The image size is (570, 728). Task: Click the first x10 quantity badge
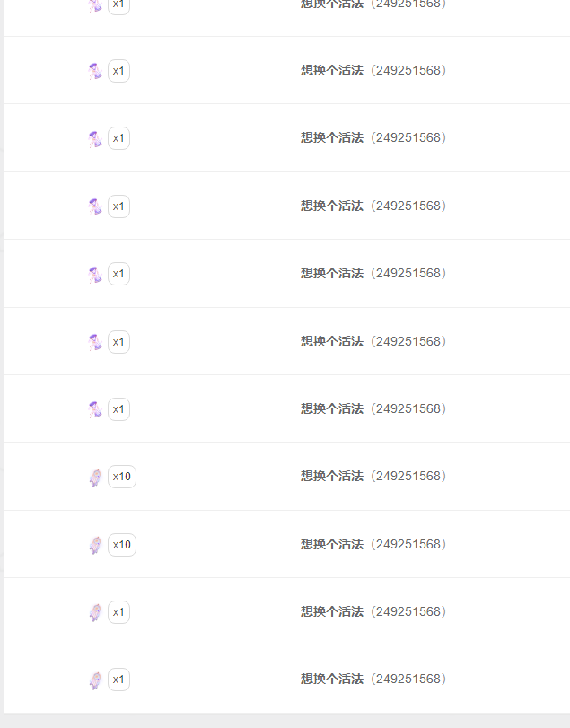(121, 477)
